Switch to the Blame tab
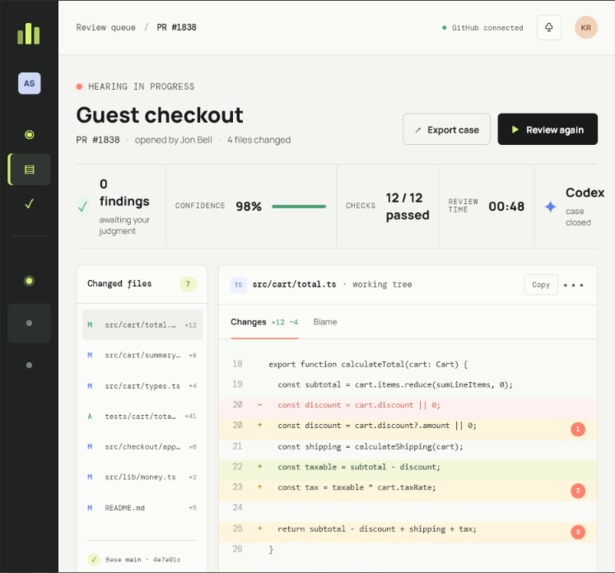The image size is (615, 573). (x=325, y=322)
